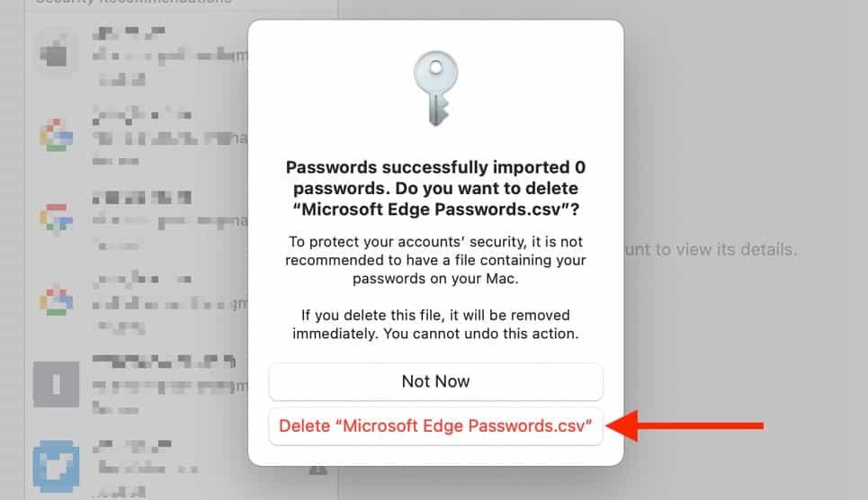The height and width of the screenshot is (500, 868).
Task: Click the key icon in the dialog
Action: [435, 88]
